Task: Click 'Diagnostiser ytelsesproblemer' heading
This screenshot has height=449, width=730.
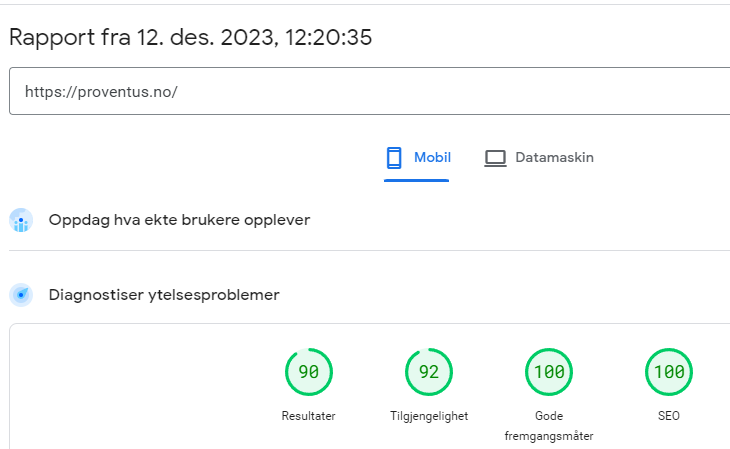Action: [164, 295]
